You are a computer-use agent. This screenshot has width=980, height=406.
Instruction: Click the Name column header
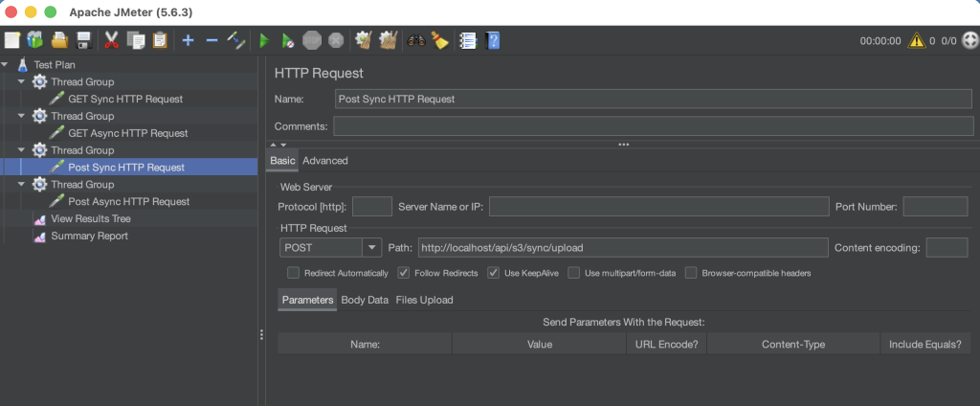point(365,344)
